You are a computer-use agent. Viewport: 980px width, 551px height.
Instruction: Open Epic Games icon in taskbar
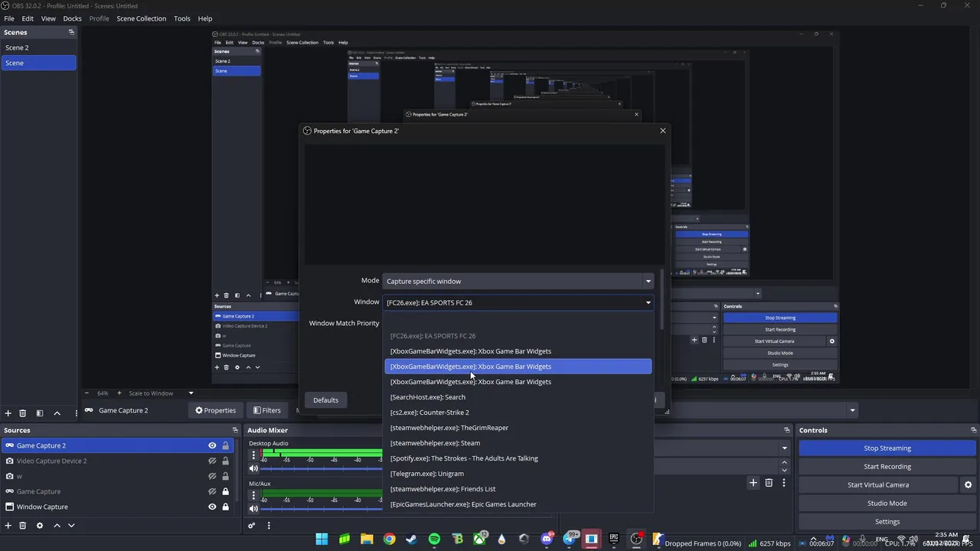click(x=613, y=539)
